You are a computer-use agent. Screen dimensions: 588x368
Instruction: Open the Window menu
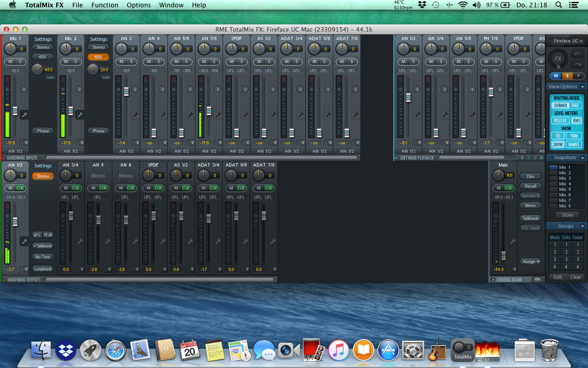[x=171, y=5]
